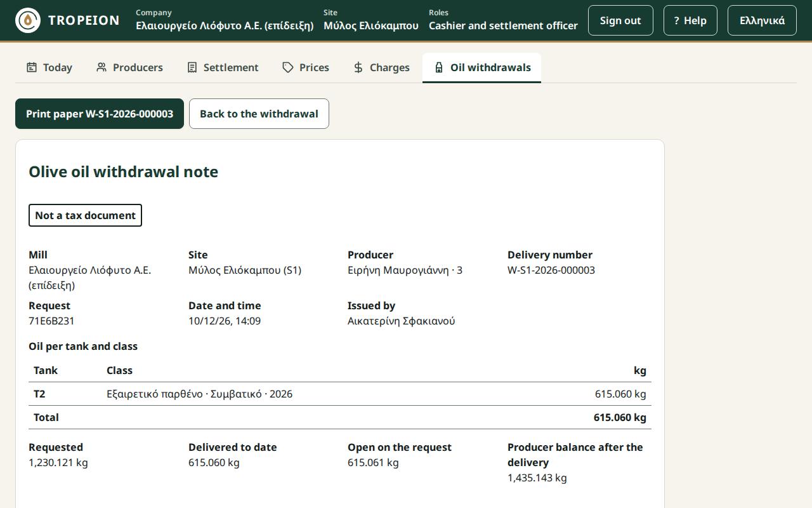812x508 pixels.
Task: Open the Help button
Action: click(x=690, y=20)
